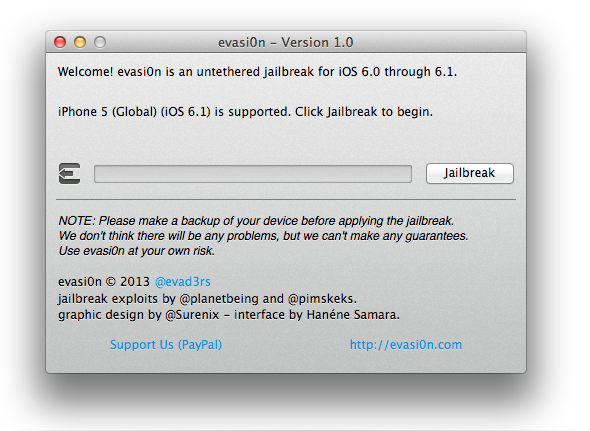590x431 pixels.
Task: Click the Hanéne Samara interface credit
Action: pos(352,315)
